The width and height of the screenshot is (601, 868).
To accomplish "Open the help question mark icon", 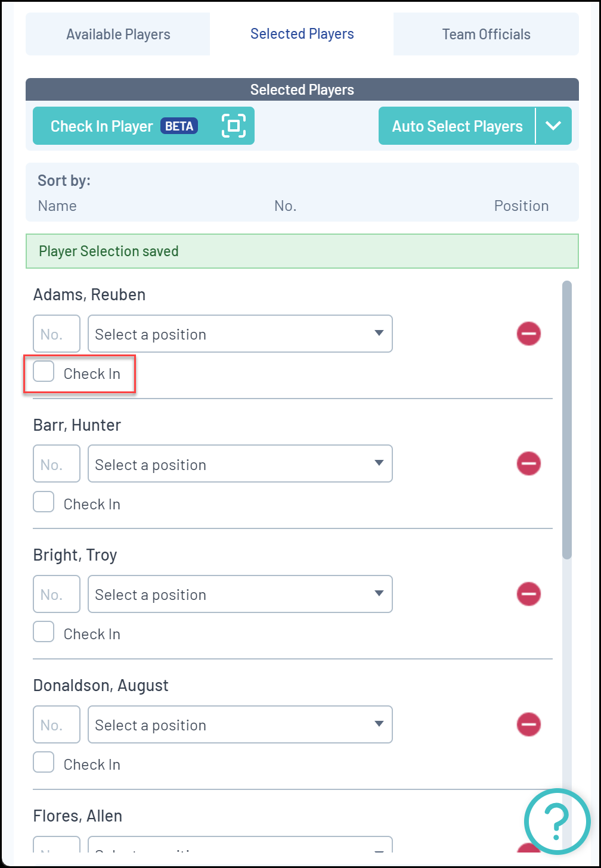I will 557,822.
